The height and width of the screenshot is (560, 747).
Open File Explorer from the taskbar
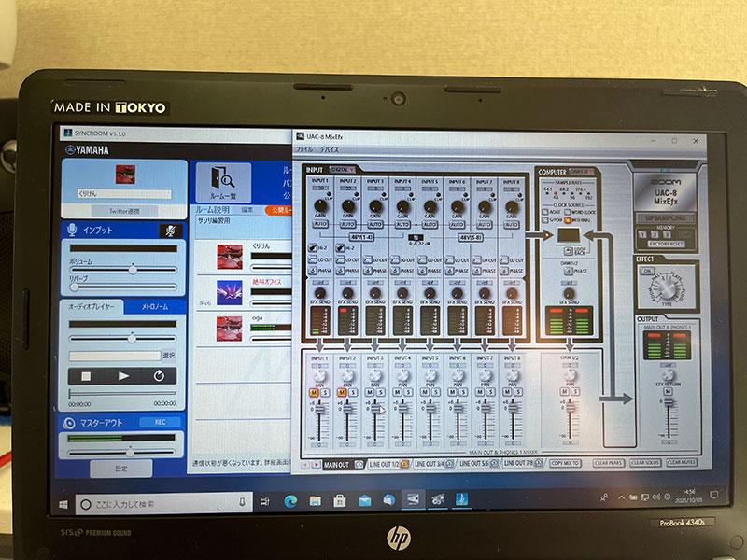(x=315, y=500)
